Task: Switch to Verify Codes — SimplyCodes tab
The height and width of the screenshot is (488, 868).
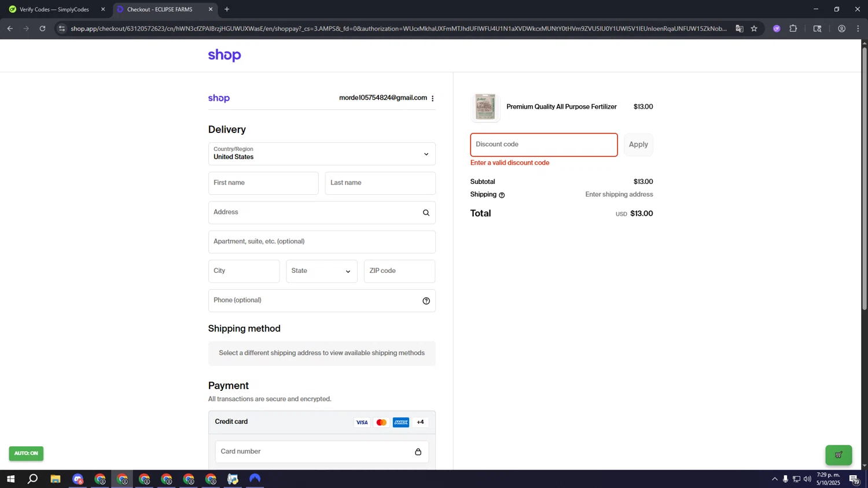Action: [x=54, y=9]
